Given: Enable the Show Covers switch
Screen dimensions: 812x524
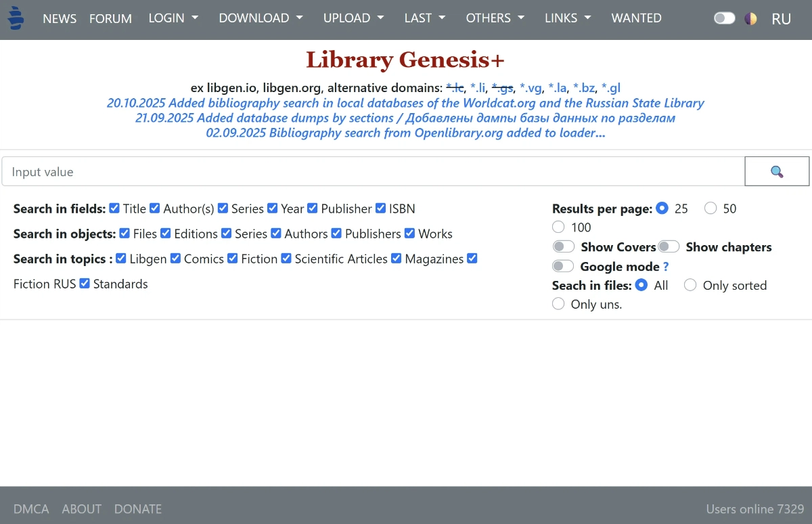Looking at the screenshot, I should (x=564, y=247).
